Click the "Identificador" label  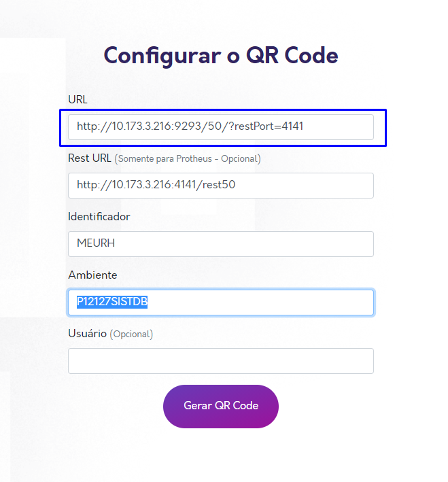(x=99, y=216)
